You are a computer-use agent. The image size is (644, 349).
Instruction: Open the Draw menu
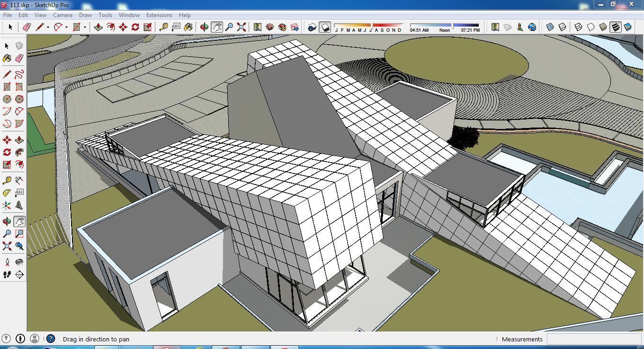85,15
